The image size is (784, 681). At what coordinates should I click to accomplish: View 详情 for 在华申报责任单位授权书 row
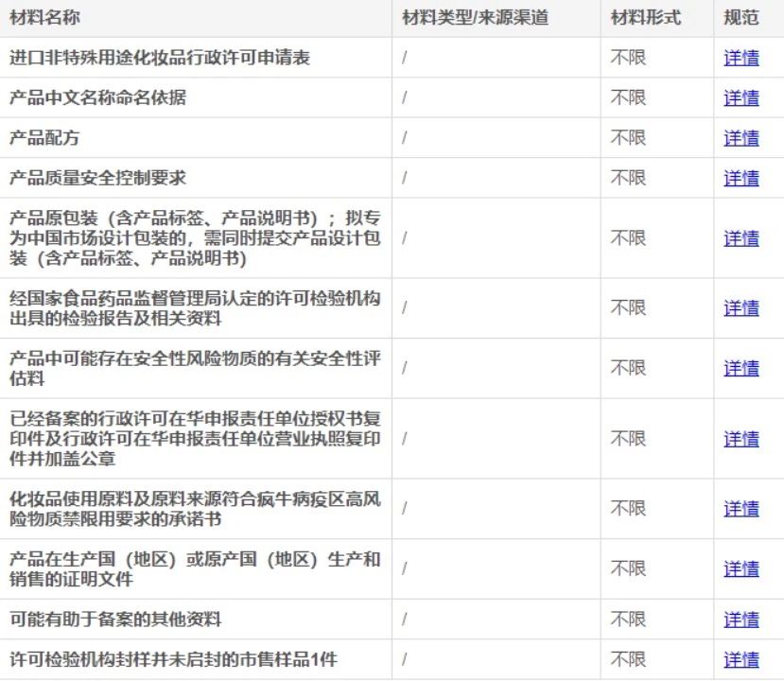coord(741,439)
